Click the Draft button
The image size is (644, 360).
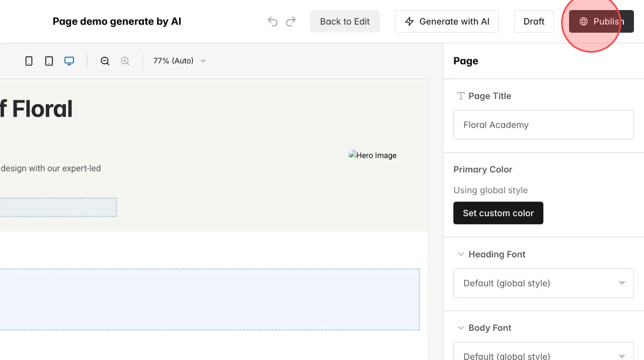pyautogui.click(x=534, y=22)
